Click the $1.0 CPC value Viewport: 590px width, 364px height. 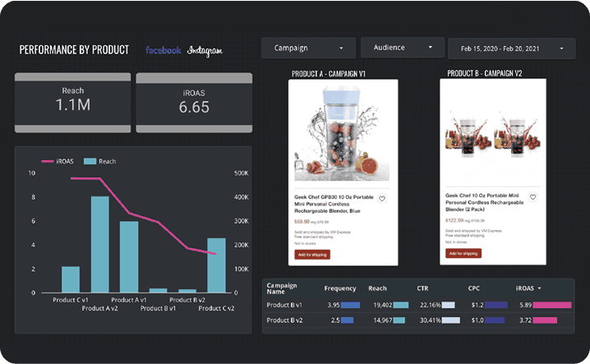click(477, 320)
